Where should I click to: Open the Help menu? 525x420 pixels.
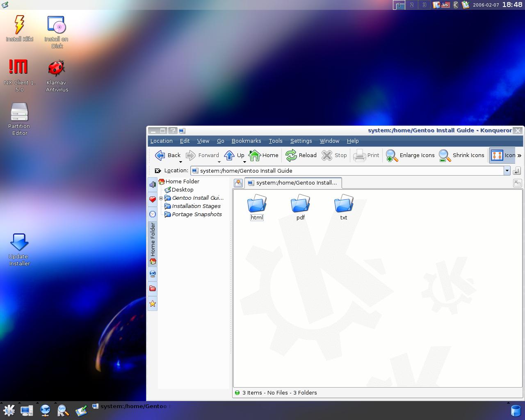pos(353,141)
